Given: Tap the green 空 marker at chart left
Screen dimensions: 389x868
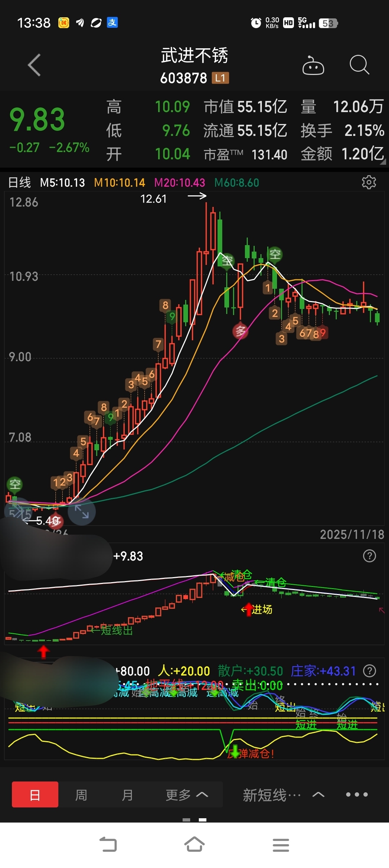Looking at the screenshot, I should (x=15, y=484).
